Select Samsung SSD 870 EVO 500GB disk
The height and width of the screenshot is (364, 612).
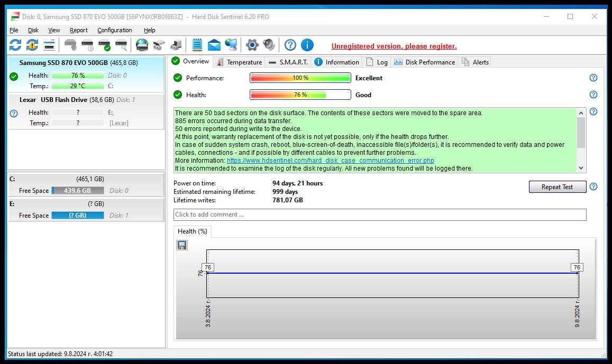86,74
